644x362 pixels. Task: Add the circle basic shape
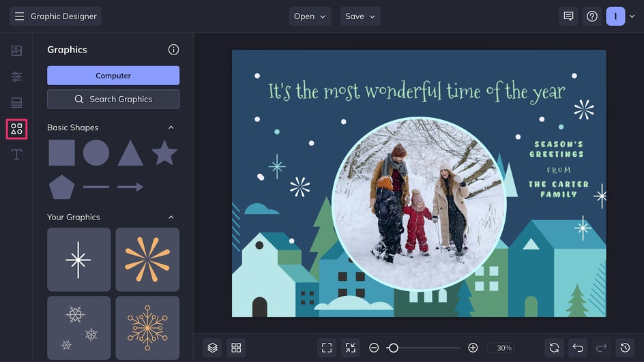point(96,153)
